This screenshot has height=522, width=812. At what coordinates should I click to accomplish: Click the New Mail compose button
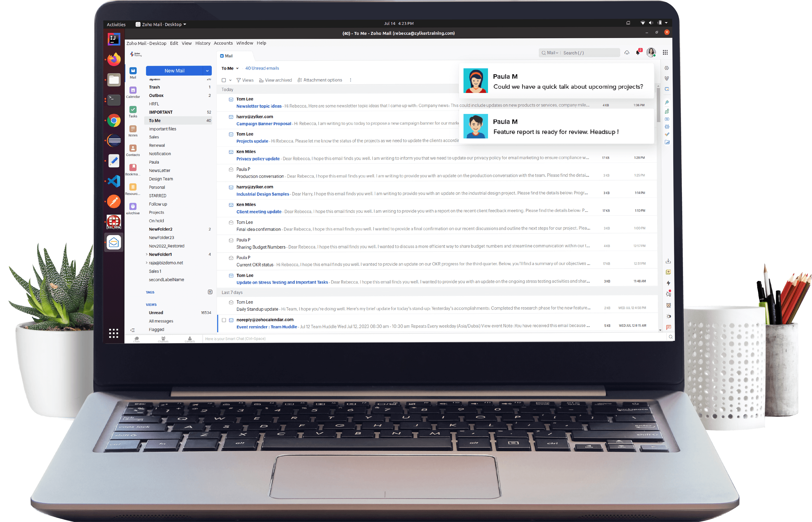pos(174,70)
